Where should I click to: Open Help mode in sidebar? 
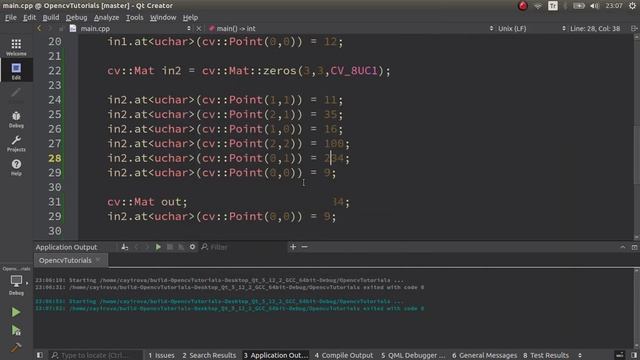(16, 167)
